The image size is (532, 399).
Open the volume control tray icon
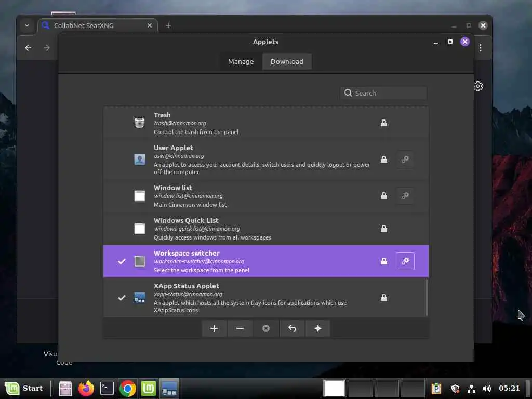(487, 389)
